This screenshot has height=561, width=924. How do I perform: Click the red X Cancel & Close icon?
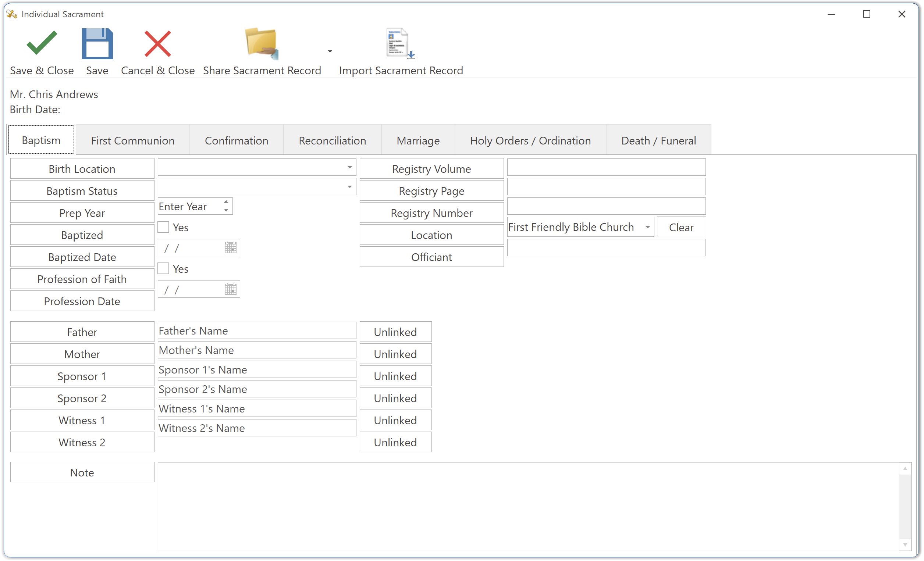157,43
